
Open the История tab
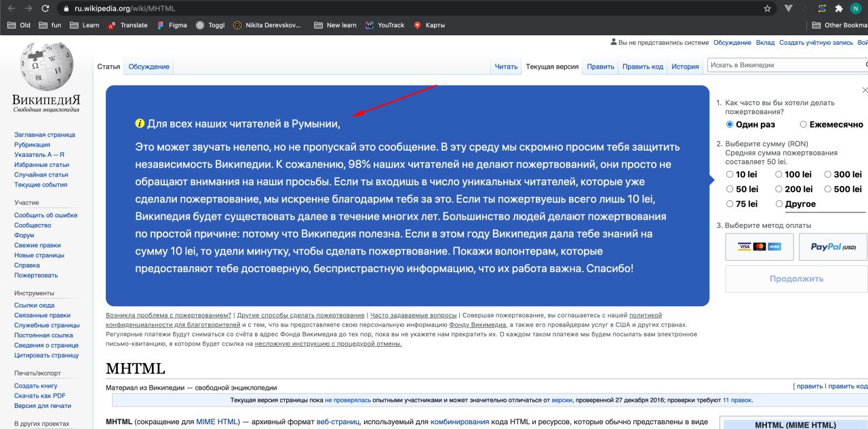click(685, 67)
